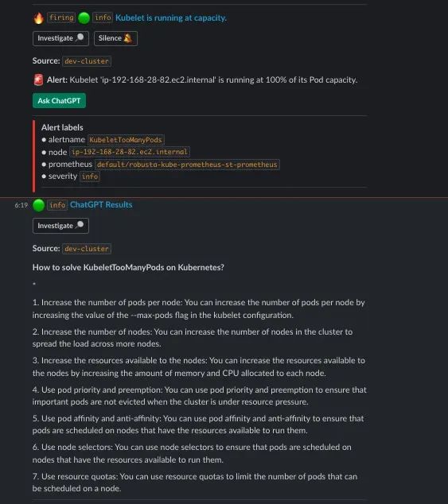Click the magnifier icon on first Investigate button
Screen dimensions: 448x504
[80, 37]
